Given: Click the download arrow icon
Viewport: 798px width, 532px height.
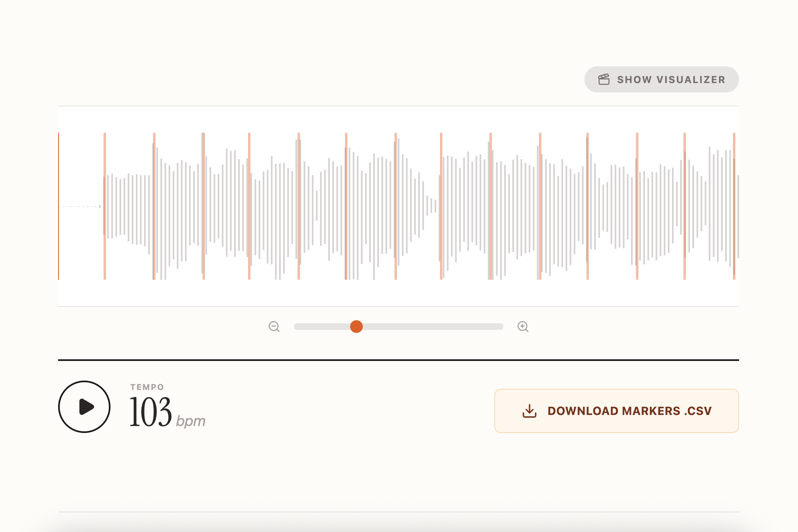Looking at the screenshot, I should tap(530, 411).
